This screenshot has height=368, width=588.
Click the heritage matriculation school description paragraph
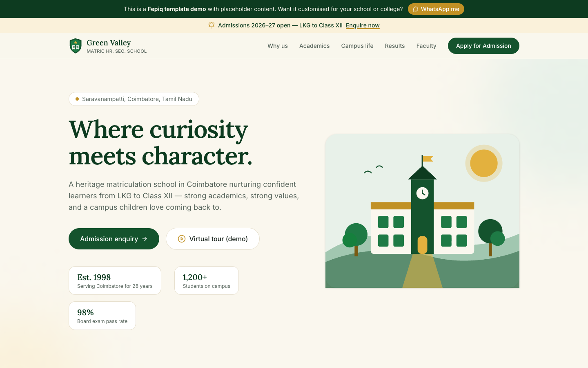(x=184, y=196)
